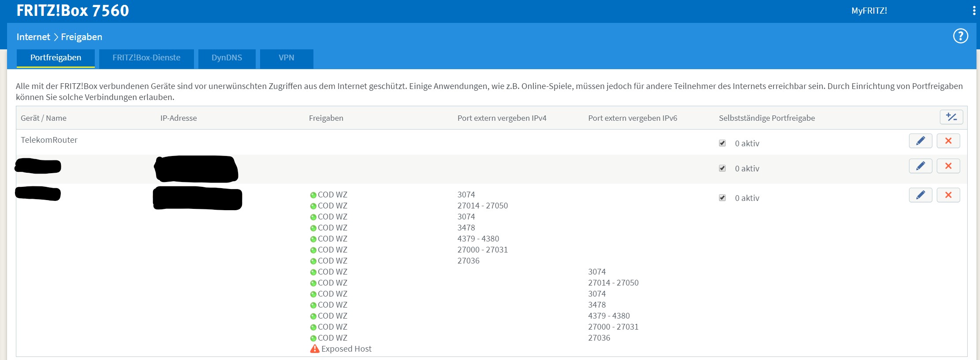
Task: Select the Portfreigaben tab
Action: pos(56,58)
